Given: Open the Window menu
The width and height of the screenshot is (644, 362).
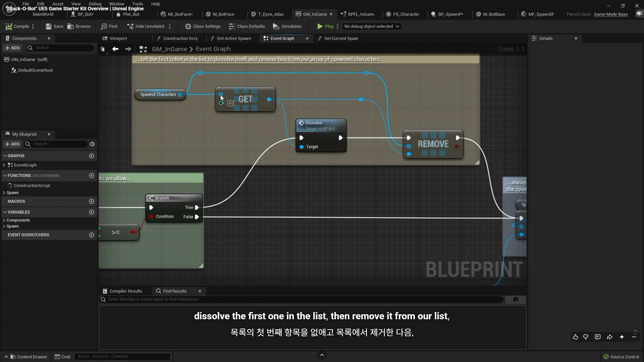Looking at the screenshot, I should coord(117,4).
